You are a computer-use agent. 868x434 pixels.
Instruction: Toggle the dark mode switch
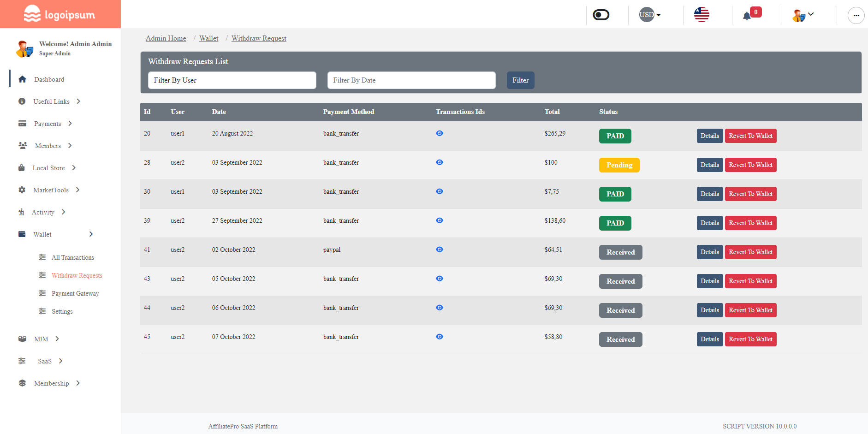coord(600,14)
